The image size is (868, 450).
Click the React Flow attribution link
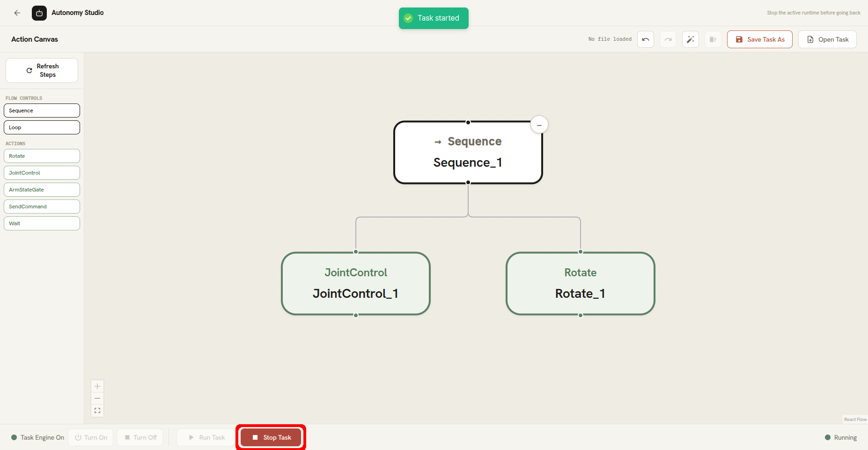pos(855,420)
